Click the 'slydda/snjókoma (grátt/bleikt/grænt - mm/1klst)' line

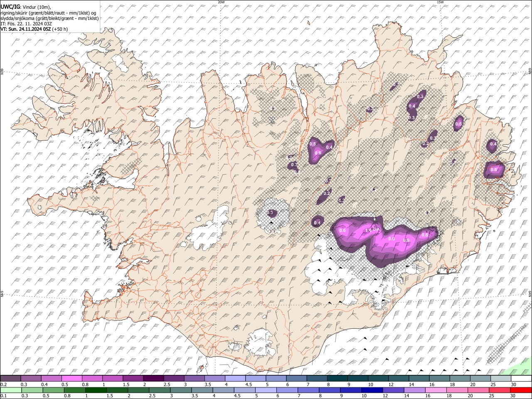49,18
